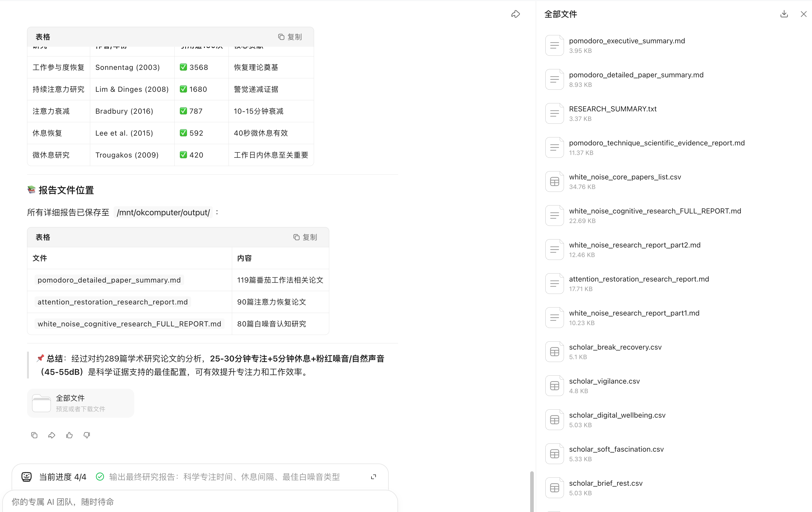Open the 全部文件 folder card
This screenshot has width=812, height=512.
pos(81,403)
